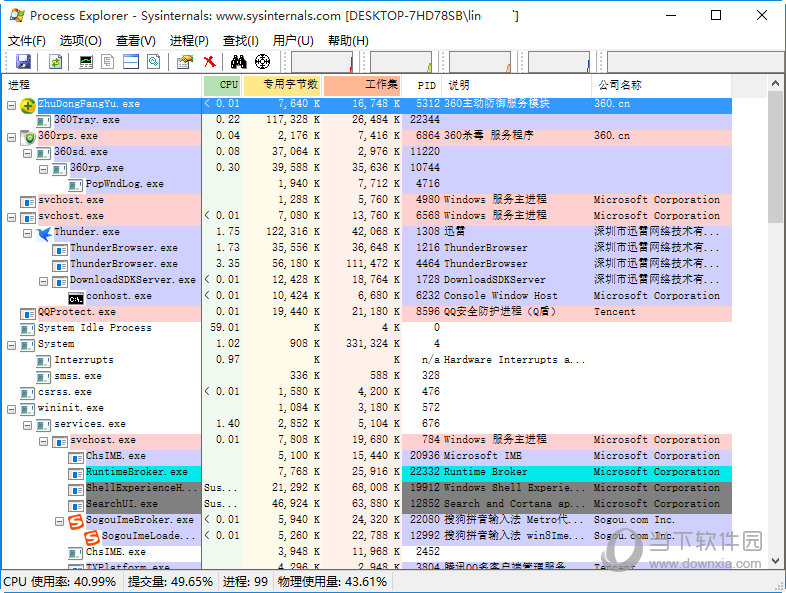
Task: Open the 查看(V) menu
Action: (136, 40)
